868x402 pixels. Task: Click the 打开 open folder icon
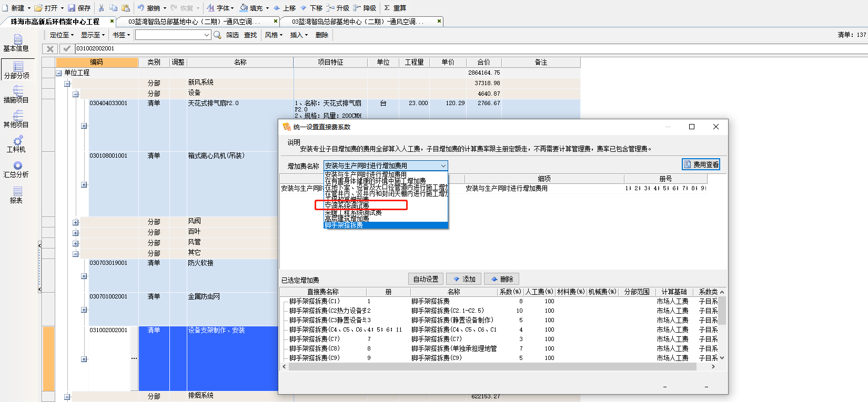pos(38,8)
